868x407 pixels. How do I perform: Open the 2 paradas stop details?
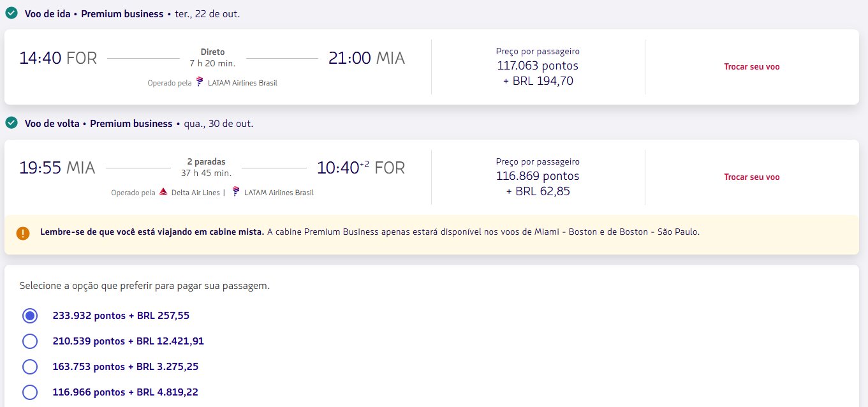206,162
